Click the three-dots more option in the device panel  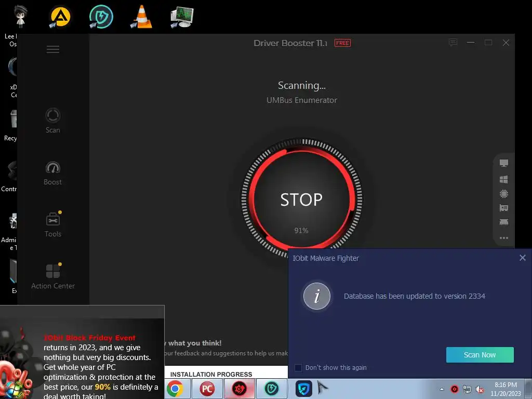point(504,238)
